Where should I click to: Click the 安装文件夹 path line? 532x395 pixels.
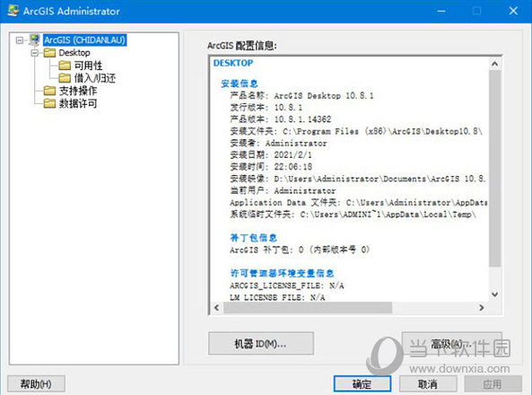(356, 131)
